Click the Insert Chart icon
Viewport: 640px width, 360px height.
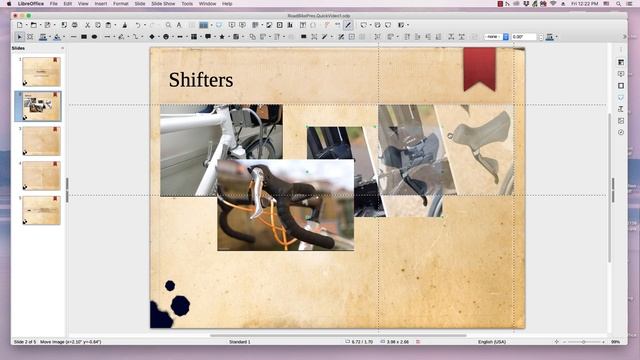coord(289,25)
